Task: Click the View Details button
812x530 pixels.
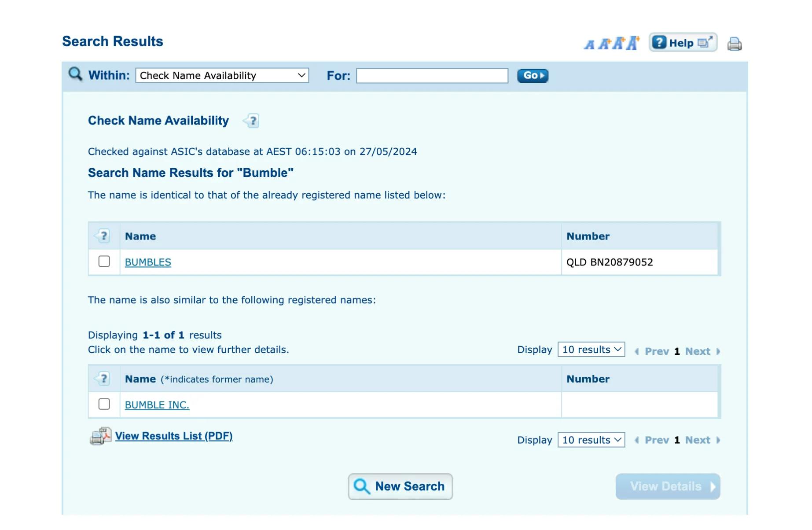Action: click(668, 486)
